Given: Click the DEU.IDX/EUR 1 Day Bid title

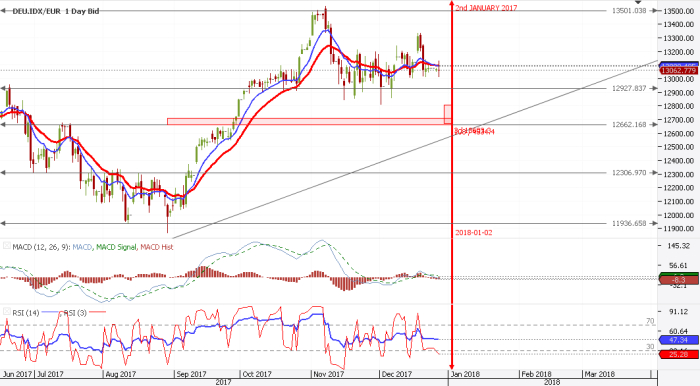Looking at the screenshot, I should click(56, 11).
